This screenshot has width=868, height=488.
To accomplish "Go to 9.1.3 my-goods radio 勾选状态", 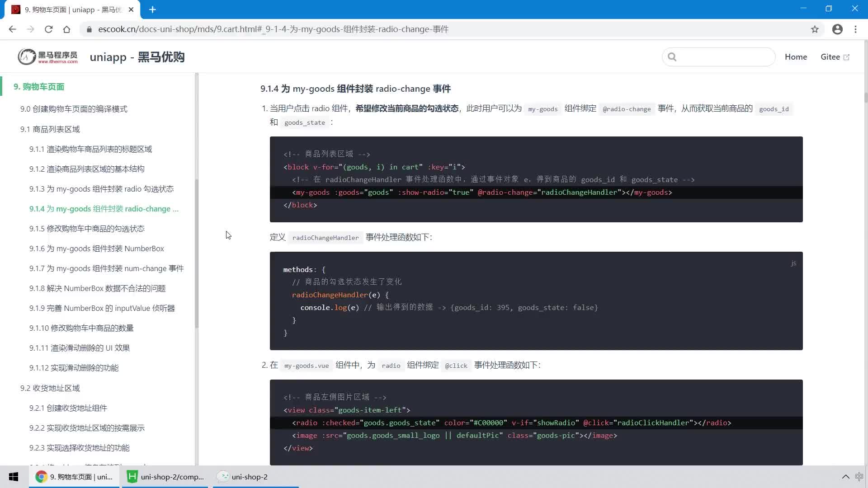I will pyautogui.click(x=101, y=189).
